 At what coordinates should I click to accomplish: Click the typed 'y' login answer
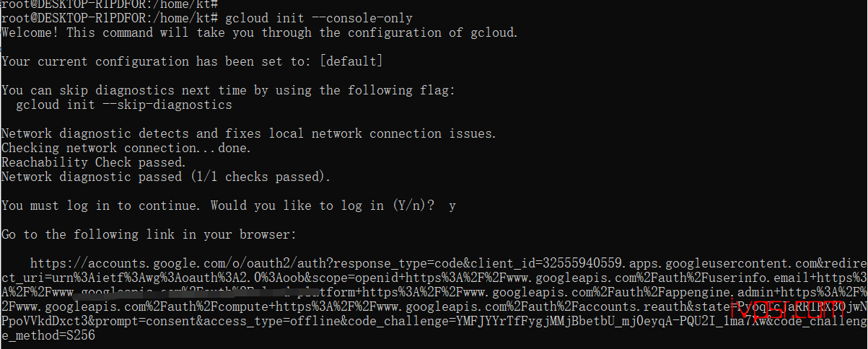point(452,206)
